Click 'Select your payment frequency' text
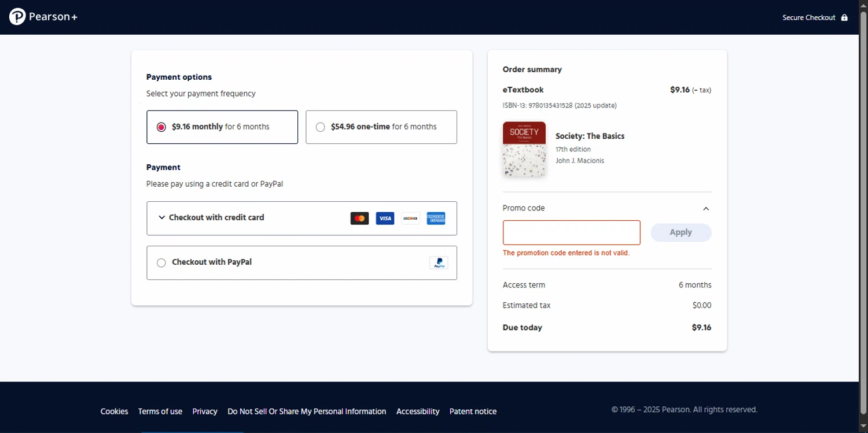Image resolution: width=868 pixels, height=433 pixels. (x=201, y=94)
